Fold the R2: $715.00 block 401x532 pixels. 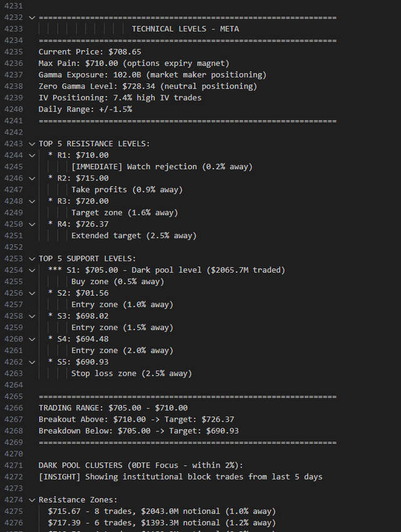coord(32,179)
